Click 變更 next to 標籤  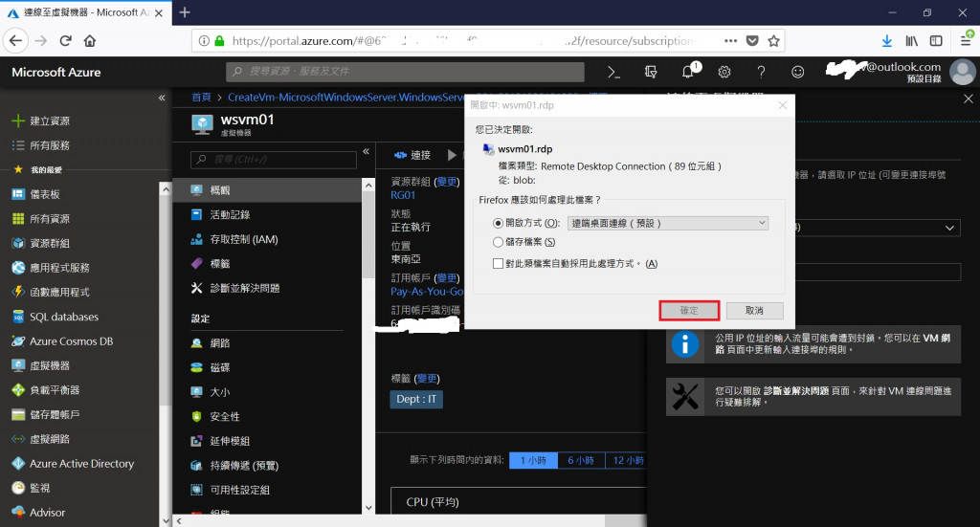[x=428, y=379]
